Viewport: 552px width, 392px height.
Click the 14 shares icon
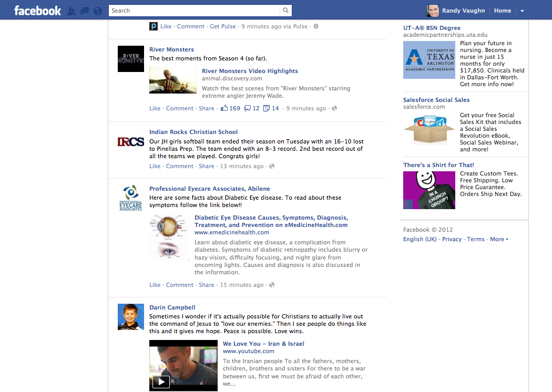point(267,108)
